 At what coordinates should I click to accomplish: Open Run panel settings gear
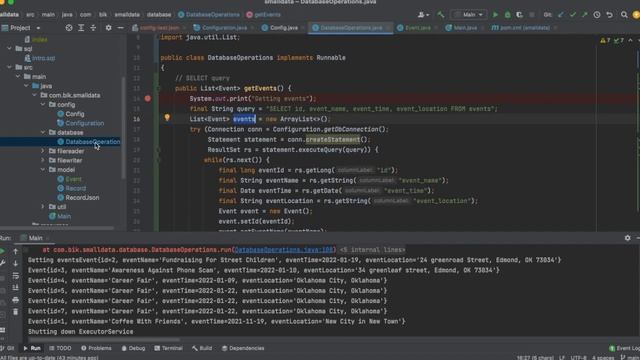coord(627,238)
